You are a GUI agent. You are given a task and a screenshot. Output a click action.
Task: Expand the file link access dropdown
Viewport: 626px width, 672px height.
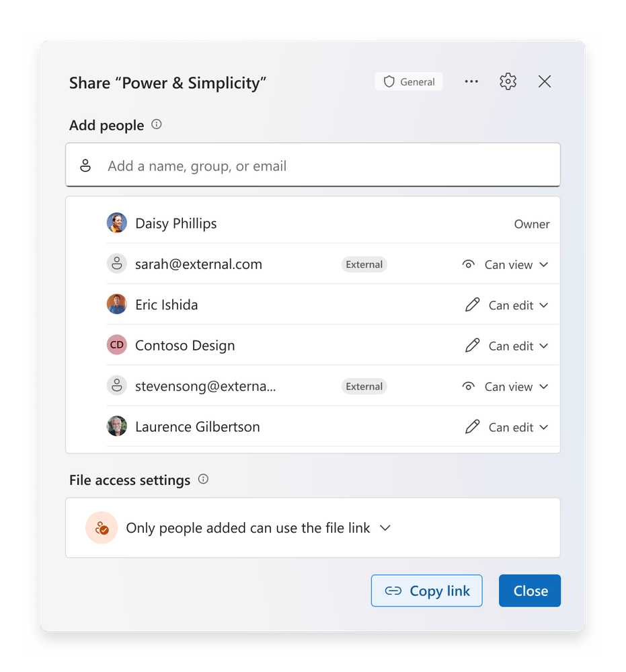pyautogui.click(x=385, y=528)
